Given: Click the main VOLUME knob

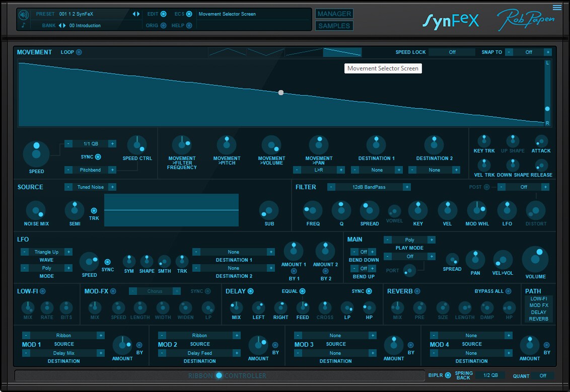Looking at the screenshot, I should coord(535,259).
